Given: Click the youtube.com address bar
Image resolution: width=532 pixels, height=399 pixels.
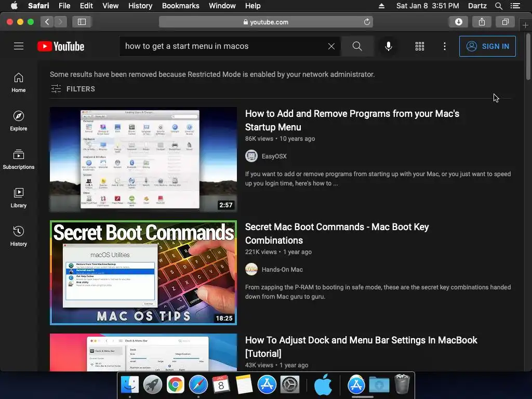Looking at the screenshot, I should 265,22.
